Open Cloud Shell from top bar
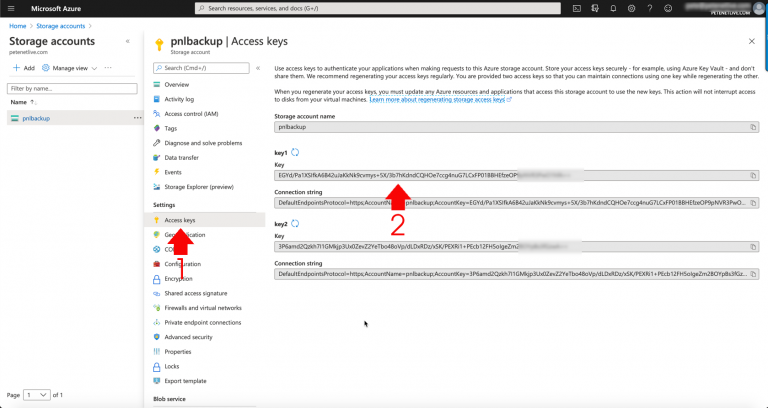 click(577, 8)
